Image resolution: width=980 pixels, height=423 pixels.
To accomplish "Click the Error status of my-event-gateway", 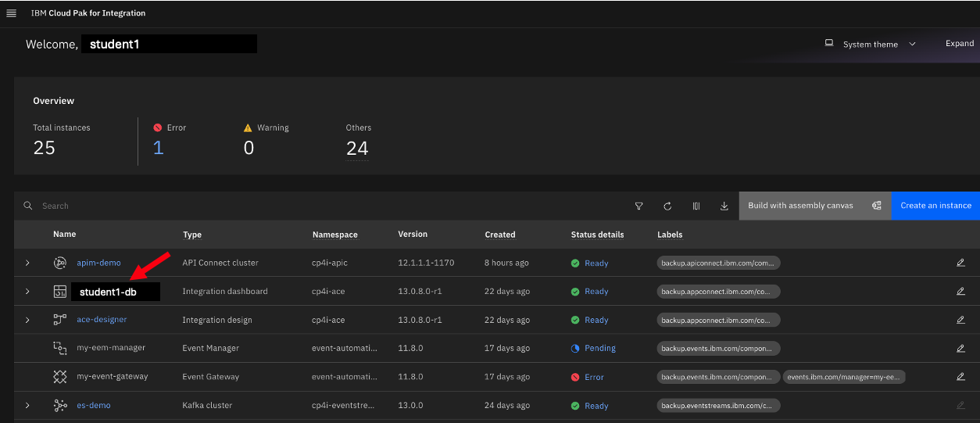I will [594, 377].
